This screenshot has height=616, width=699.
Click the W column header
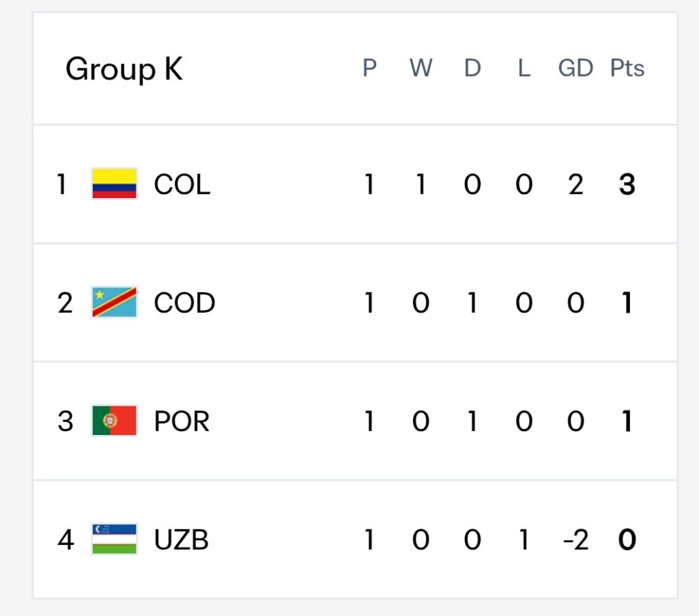(420, 68)
